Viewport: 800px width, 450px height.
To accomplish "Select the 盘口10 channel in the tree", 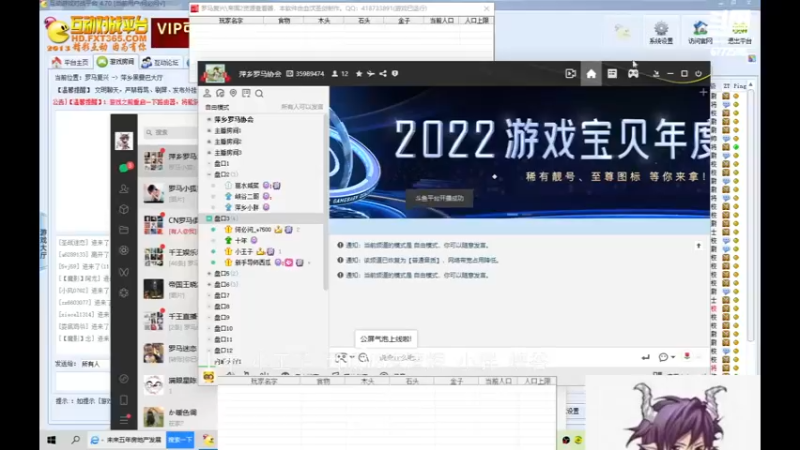I will pyautogui.click(x=223, y=329).
